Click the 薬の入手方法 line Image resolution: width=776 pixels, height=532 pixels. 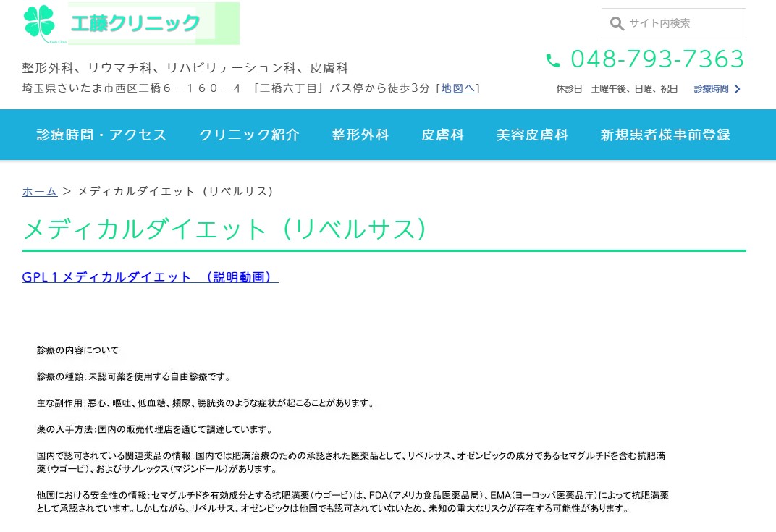[x=155, y=429]
